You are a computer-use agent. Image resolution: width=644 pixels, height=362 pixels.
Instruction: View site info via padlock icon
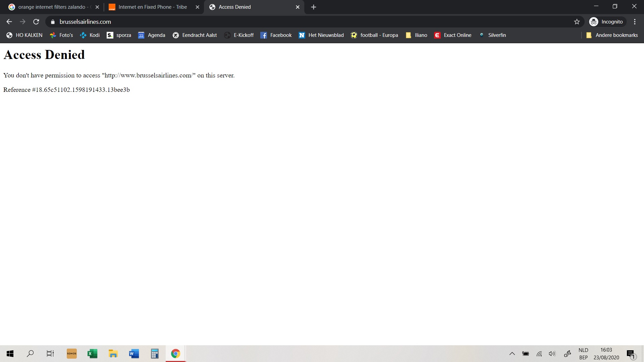pyautogui.click(x=52, y=22)
